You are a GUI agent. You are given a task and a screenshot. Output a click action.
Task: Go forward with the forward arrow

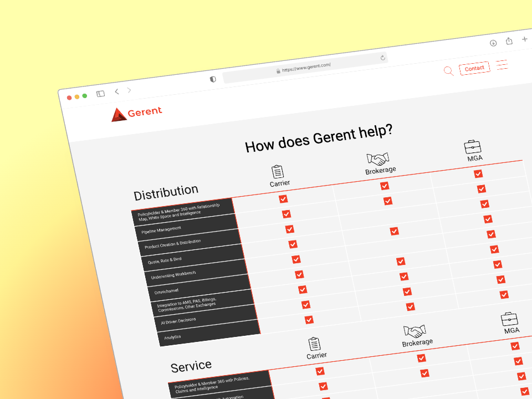(x=129, y=90)
